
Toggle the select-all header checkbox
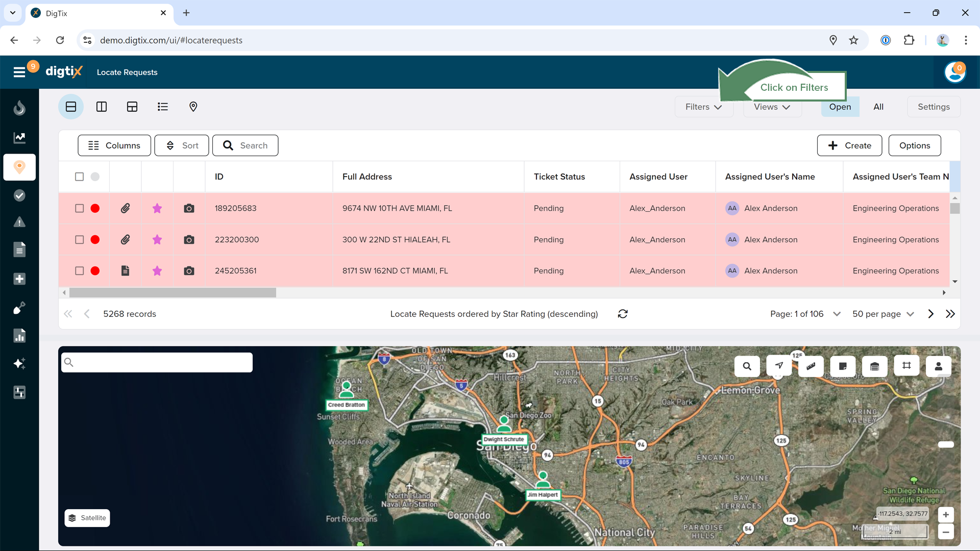(x=79, y=177)
